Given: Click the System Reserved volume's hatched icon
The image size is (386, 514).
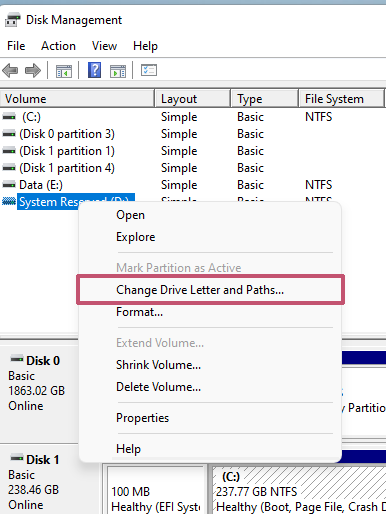Looking at the screenshot, I should click(x=9, y=201).
